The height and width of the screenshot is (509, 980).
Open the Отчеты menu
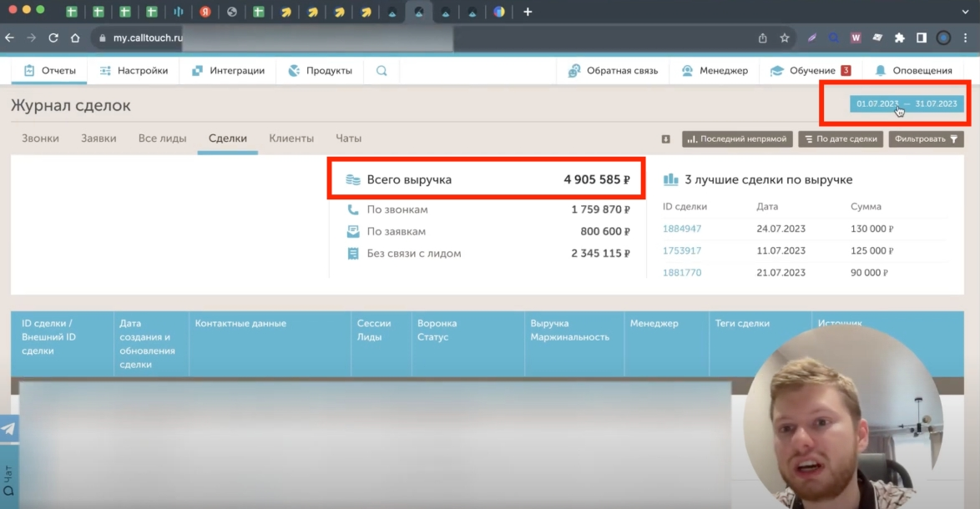[49, 71]
